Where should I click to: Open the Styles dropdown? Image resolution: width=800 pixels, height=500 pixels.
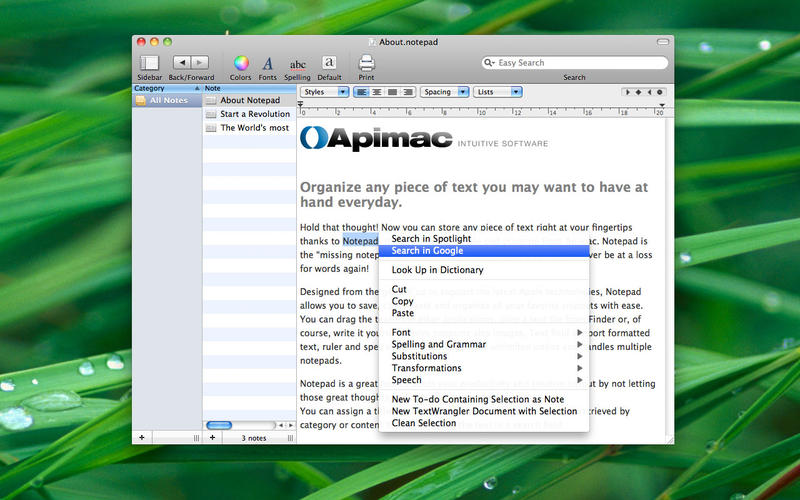click(x=325, y=92)
